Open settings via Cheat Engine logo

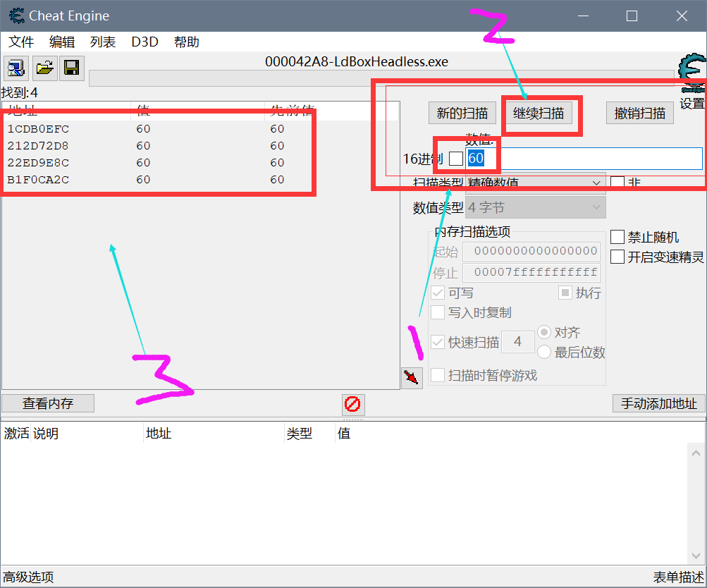click(x=692, y=72)
